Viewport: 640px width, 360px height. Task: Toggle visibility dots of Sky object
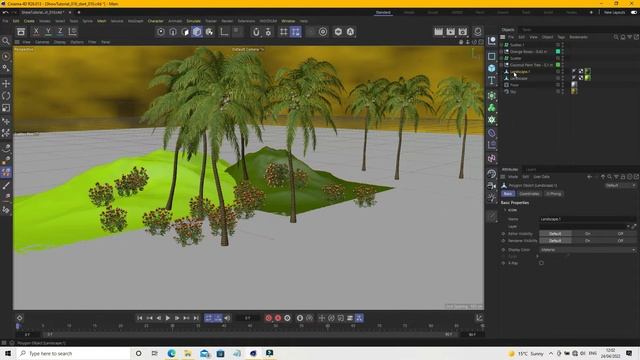click(563, 91)
